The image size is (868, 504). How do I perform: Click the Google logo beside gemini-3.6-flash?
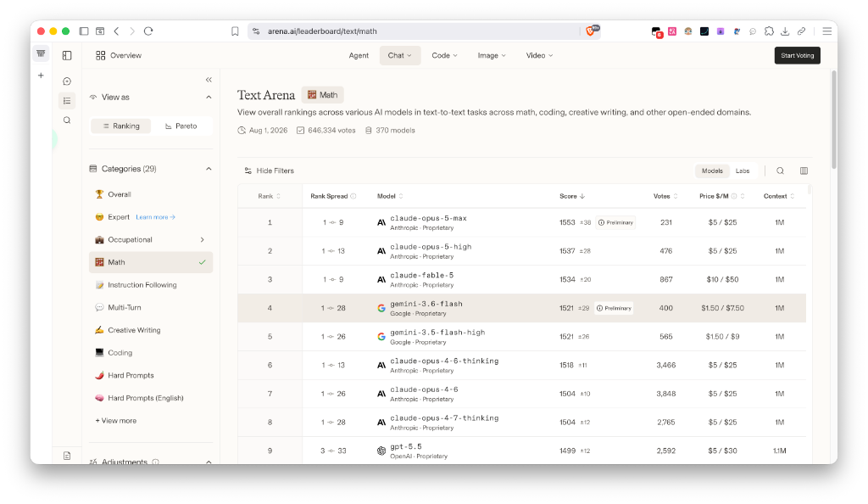[381, 308]
